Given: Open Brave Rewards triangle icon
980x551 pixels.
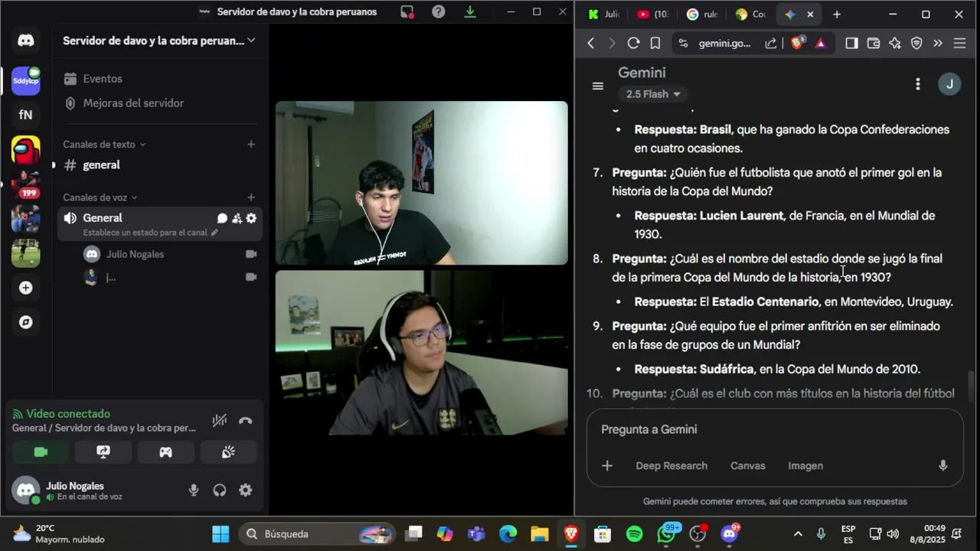Looking at the screenshot, I should click(x=821, y=44).
